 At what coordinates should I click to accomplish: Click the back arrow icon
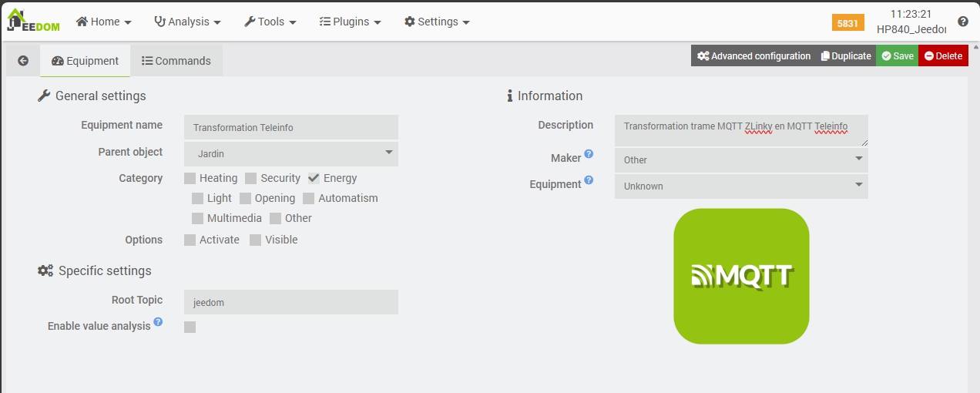point(23,61)
